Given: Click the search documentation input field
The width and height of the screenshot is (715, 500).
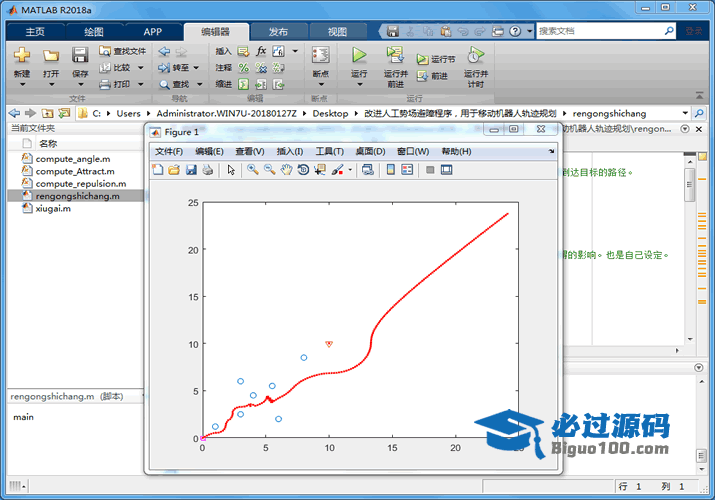Looking at the screenshot, I should (600, 31).
